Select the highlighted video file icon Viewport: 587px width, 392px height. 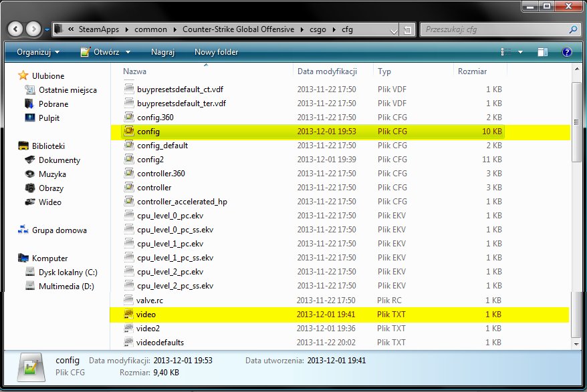[128, 314]
